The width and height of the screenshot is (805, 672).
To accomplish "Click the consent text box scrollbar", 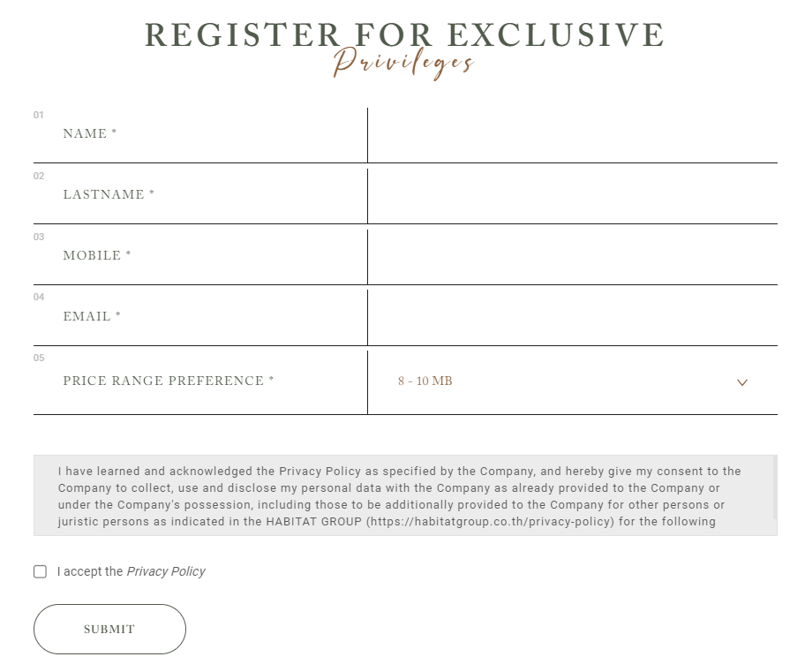I will click(774, 487).
